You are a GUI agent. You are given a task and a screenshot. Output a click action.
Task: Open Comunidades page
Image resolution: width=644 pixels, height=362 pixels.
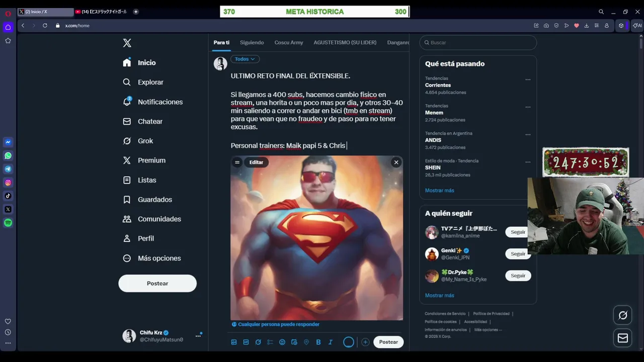pyautogui.click(x=152, y=219)
